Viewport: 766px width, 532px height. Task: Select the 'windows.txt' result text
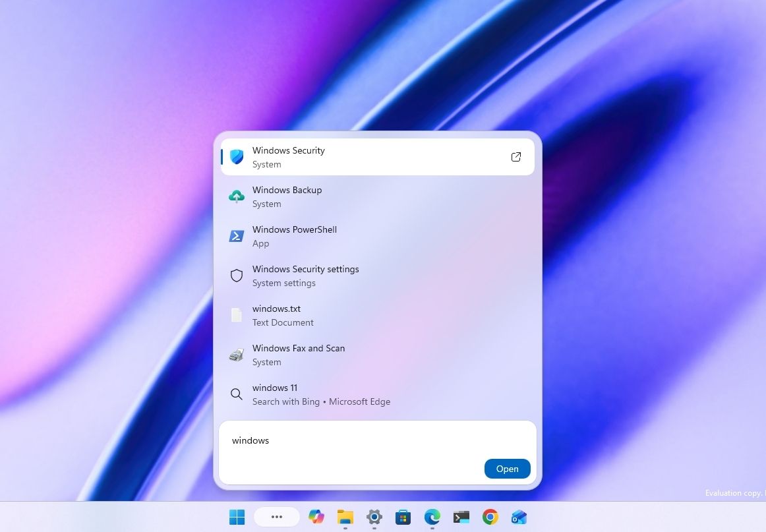[276, 309]
